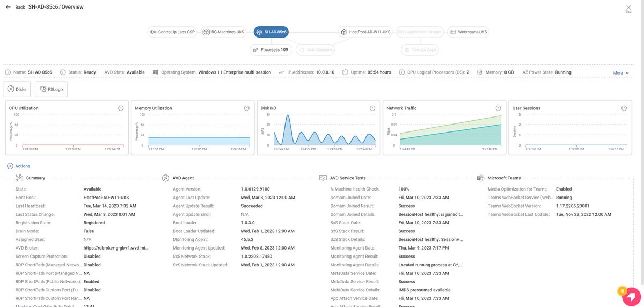The width and height of the screenshot is (644, 307).
Task: Click the Memory chip icon
Action: tap(479, 72)
